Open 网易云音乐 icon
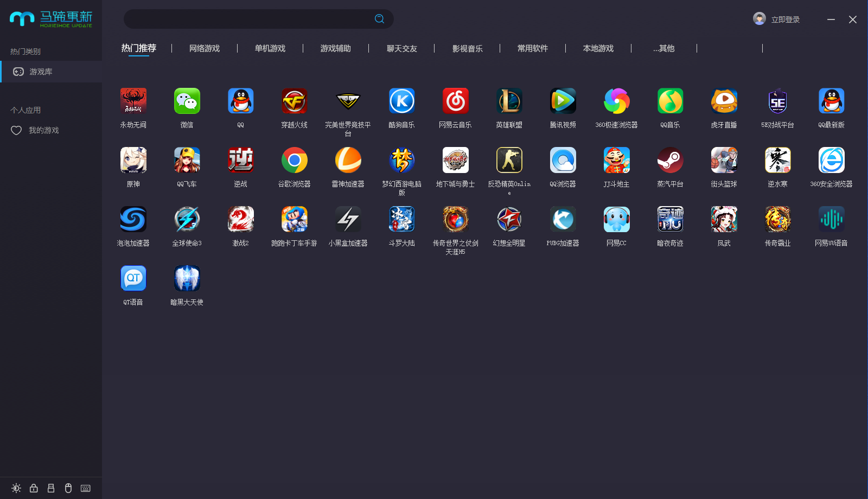868x499 pixels. [455, 101]
